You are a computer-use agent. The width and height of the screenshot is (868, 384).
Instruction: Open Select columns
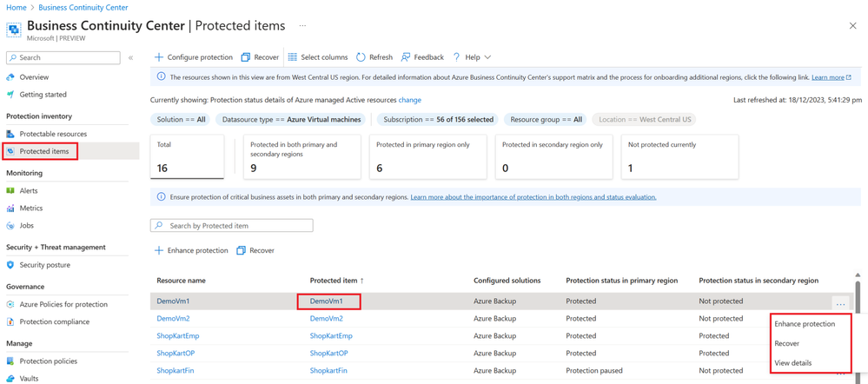point(318,57)
